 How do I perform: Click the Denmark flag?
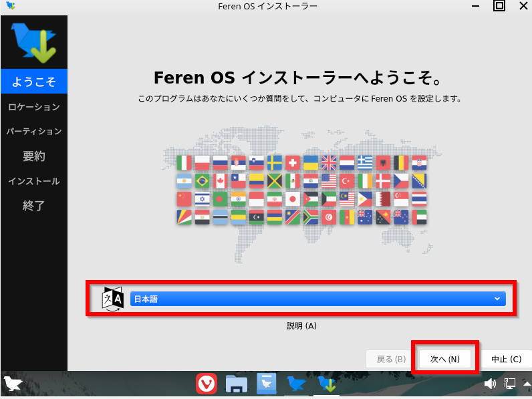pyautogui.click(x=383, y=181)
